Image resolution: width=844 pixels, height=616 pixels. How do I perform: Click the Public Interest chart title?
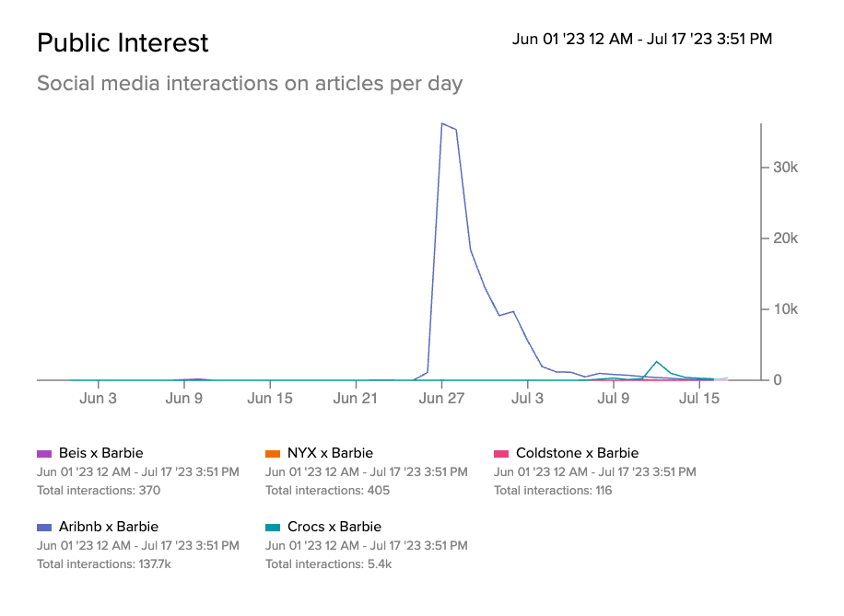123,42
